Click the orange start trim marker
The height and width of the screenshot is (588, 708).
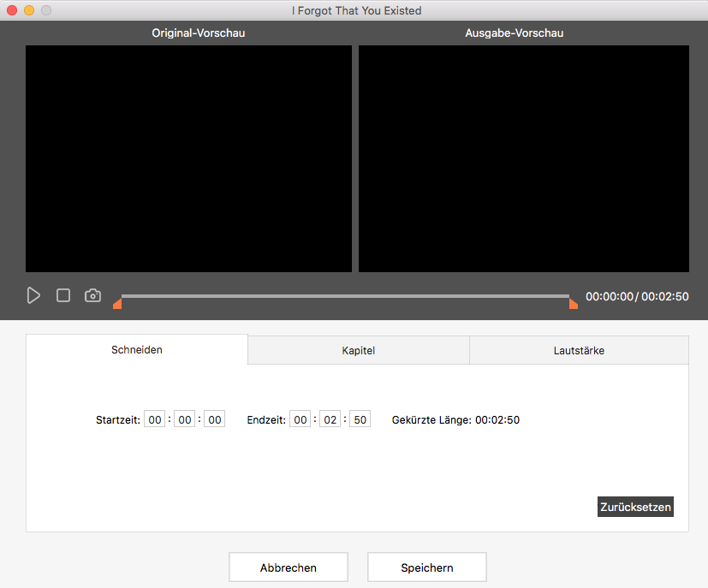tap(117, 304)
